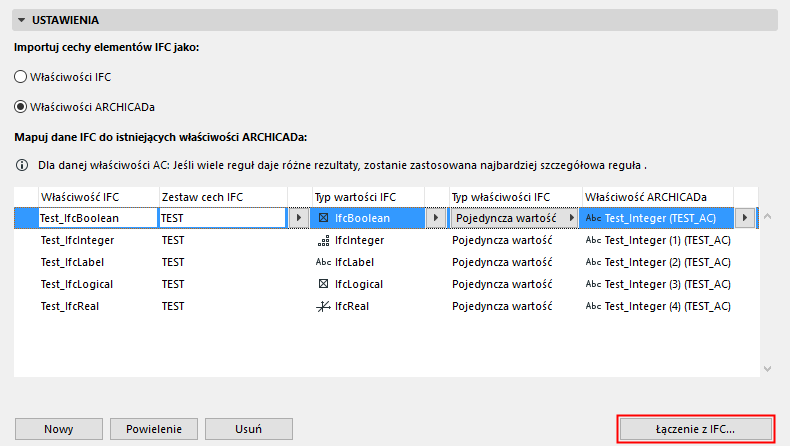The height and width of the screenshot is (446, 790).
Task: Click the IfcLogical checkbox type icon
Action: [323, 284]
